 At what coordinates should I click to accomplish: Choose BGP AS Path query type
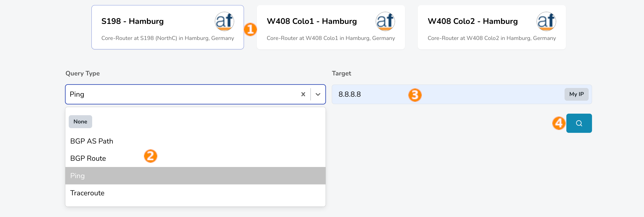point(92,141)
